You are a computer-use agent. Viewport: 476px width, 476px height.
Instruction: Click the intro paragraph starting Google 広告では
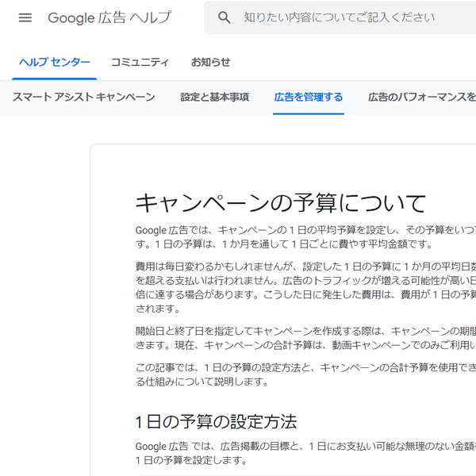point(305,237)
